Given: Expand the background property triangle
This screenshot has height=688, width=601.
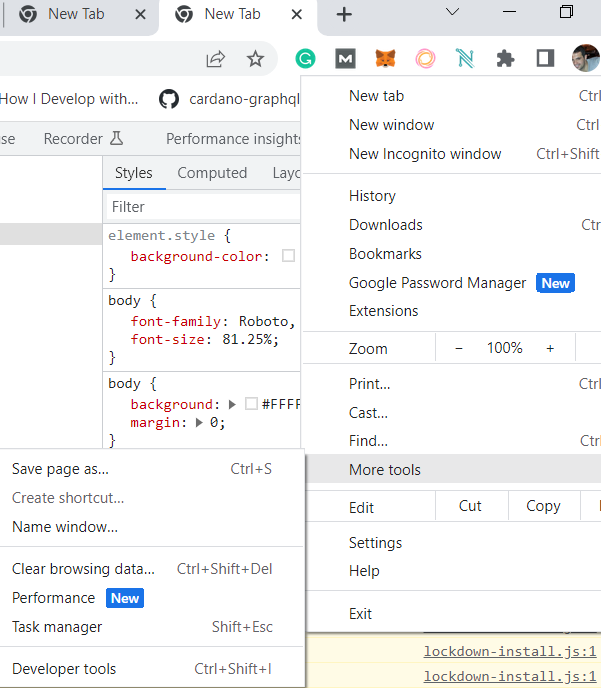Looking at the screenshot, I should pyautogui.click(x=233, y=404).
